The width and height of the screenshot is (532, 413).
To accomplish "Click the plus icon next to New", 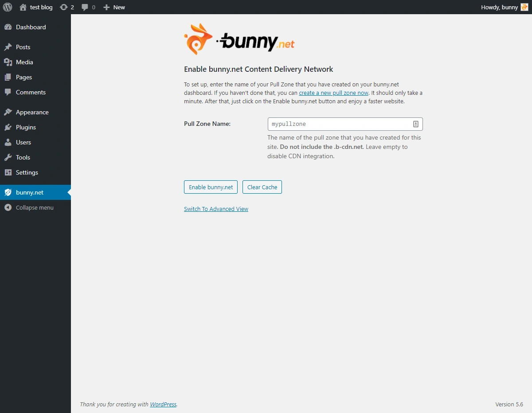I will (106, 7).
